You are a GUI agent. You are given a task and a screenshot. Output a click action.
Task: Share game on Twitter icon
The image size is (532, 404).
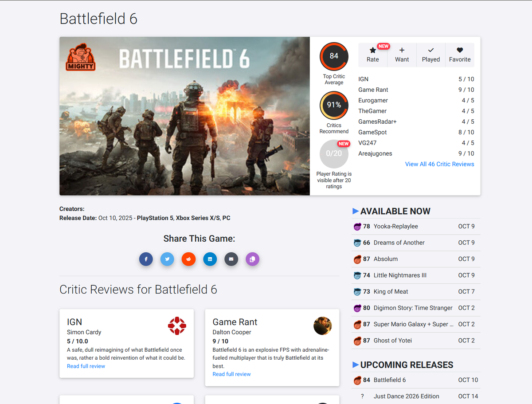click(x=167, y=259)
